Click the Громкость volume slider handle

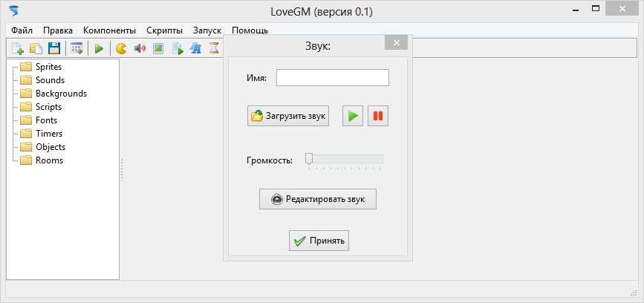click(309, 159)
